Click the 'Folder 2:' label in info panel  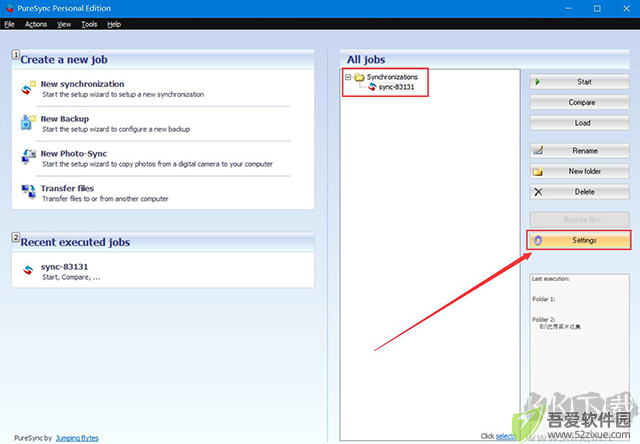point(544,320)
